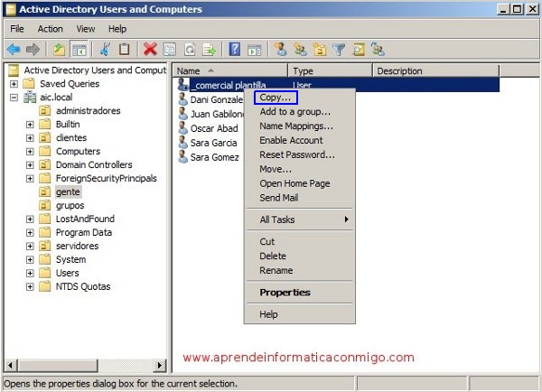Viewport: 542px width, 392px height.
Task: Expand the clientes organizational unit
Action: 30,137
